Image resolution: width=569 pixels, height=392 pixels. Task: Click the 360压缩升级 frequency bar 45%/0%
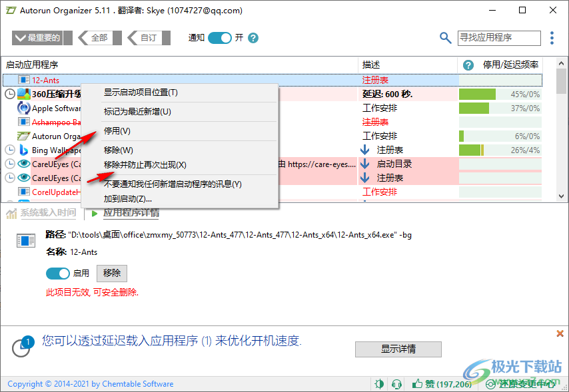500,95
